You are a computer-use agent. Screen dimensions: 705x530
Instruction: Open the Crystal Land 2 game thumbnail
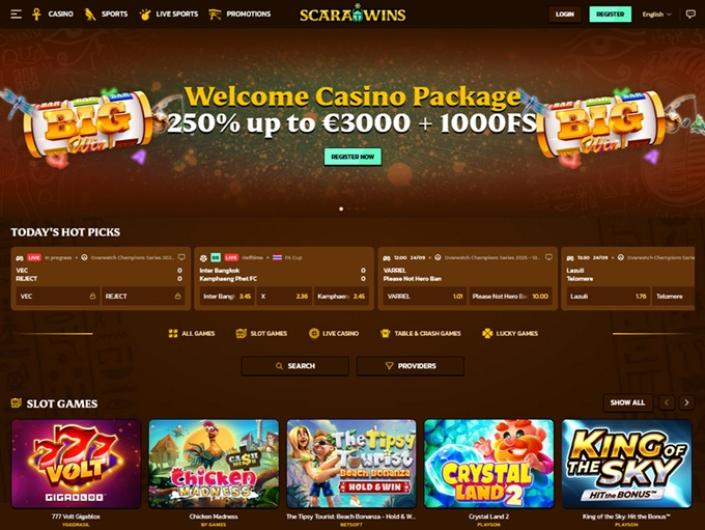tap(489, 463)
